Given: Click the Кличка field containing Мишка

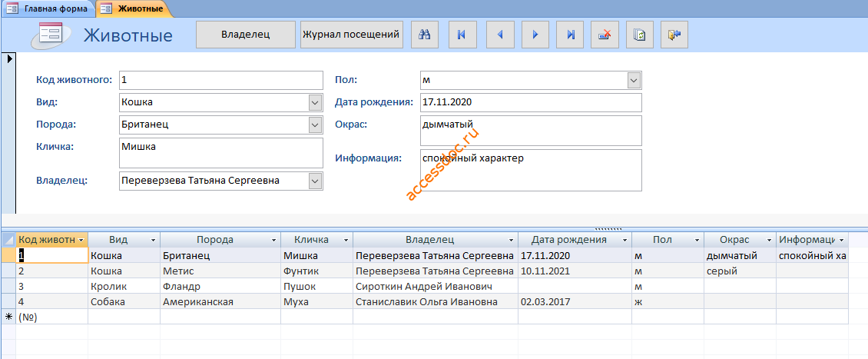Looking at the screenshot, I should [x=221, y=153].
